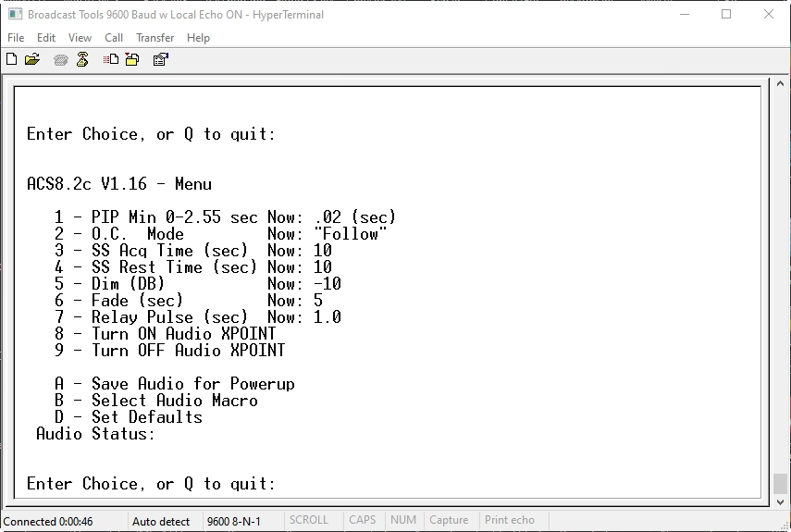Viewport: 791px width, 532px height.
Task: Click the Capture status bar entry
Action: pyautogui.click(x=449, y=520)
